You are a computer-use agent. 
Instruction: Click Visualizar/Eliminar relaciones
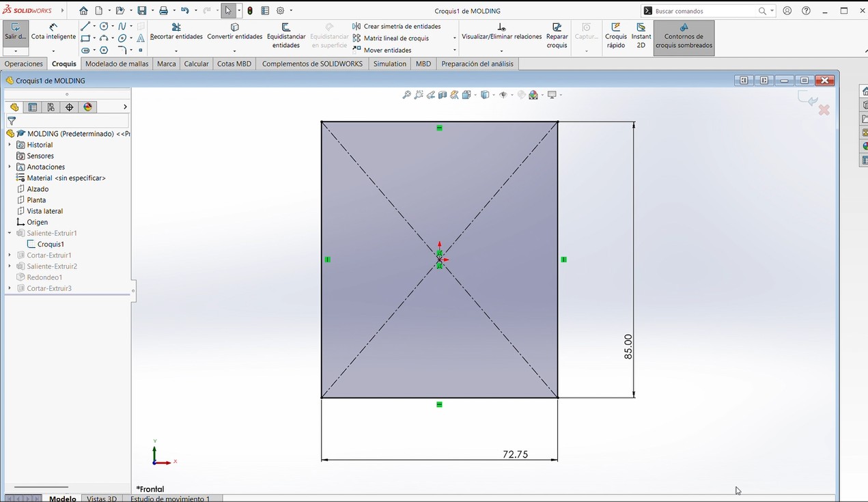[501, 32]
